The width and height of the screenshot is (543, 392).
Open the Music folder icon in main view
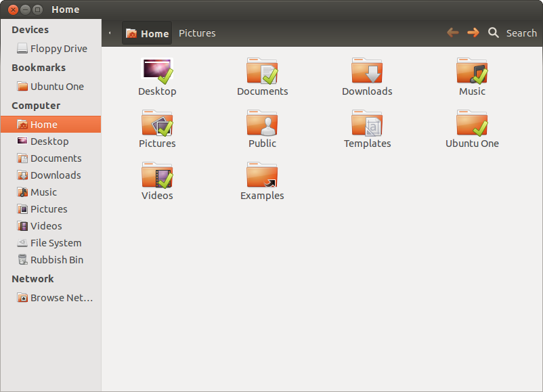coord(472,70)
